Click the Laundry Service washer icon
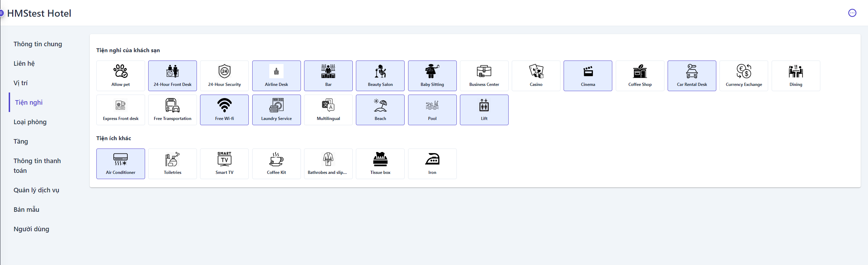 coord(276,105)
